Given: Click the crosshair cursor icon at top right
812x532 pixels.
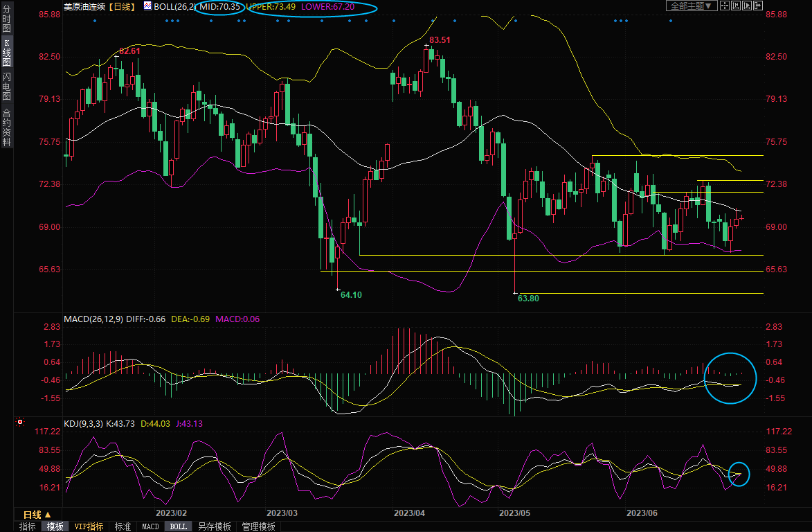Looking at the screenshot, I should (x=725, y=6).
